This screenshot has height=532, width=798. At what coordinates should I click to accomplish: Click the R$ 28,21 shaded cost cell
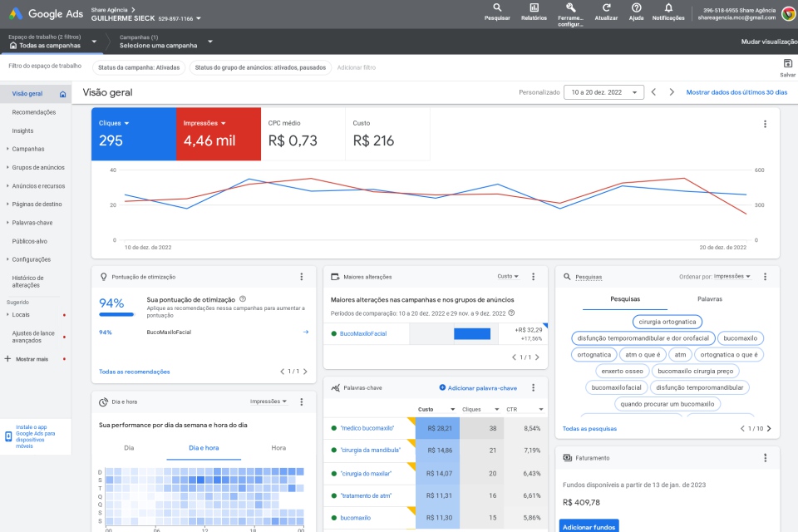pos(438,429)
